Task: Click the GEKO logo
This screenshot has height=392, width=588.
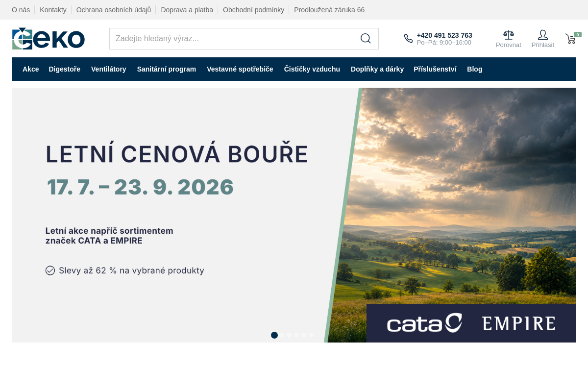Action: point(49,39)
